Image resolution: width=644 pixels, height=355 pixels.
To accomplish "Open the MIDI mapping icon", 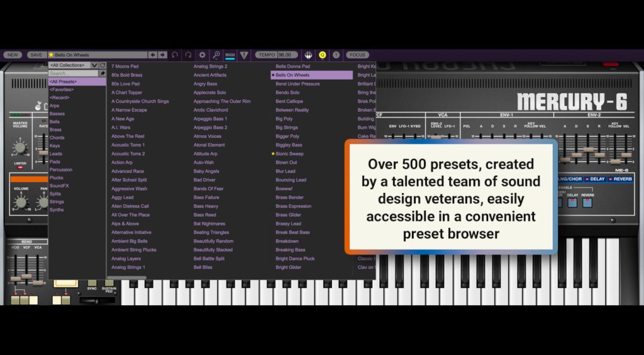I will [230, 55].
